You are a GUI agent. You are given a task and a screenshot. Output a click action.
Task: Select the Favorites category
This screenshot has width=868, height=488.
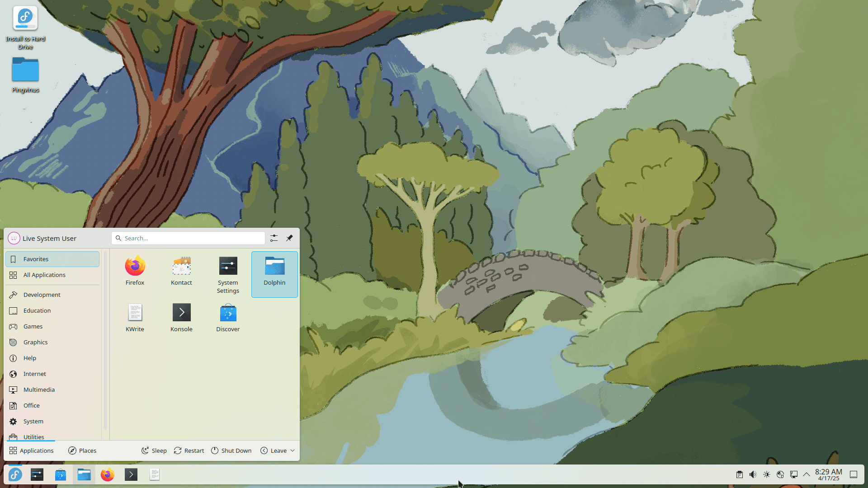tap(52, 259)
